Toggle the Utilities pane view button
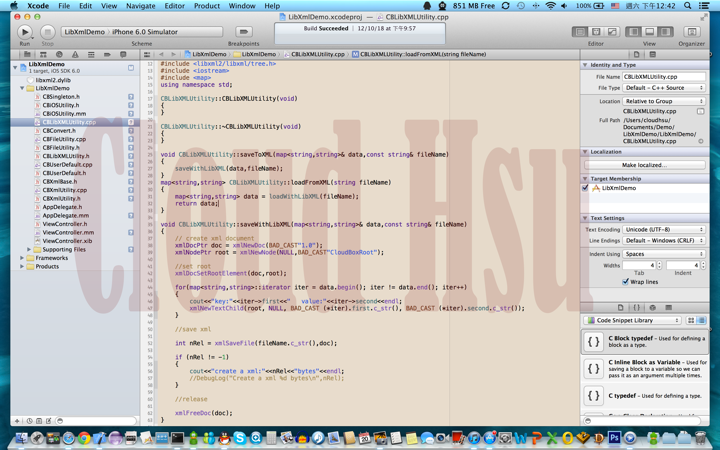 coord(665,32)
